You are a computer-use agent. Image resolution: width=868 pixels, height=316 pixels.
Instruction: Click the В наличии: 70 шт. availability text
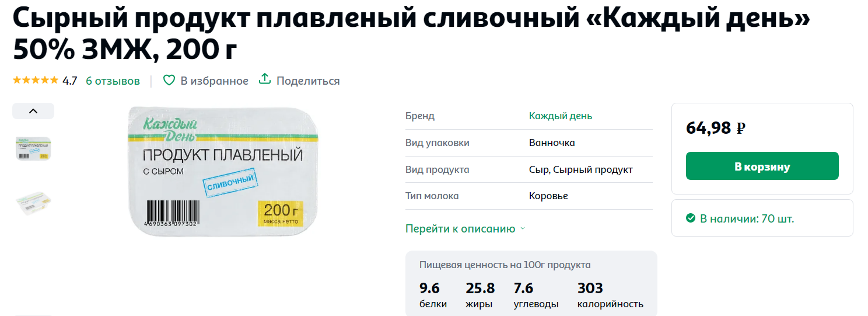pyautogui.click(x=747, y=219)
